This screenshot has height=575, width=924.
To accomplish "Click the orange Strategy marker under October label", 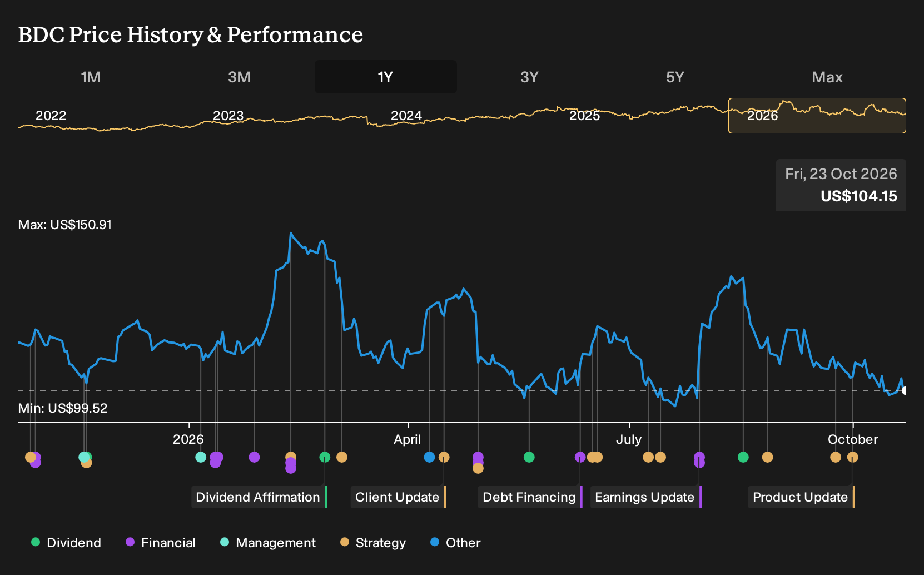I will point(852,457).
